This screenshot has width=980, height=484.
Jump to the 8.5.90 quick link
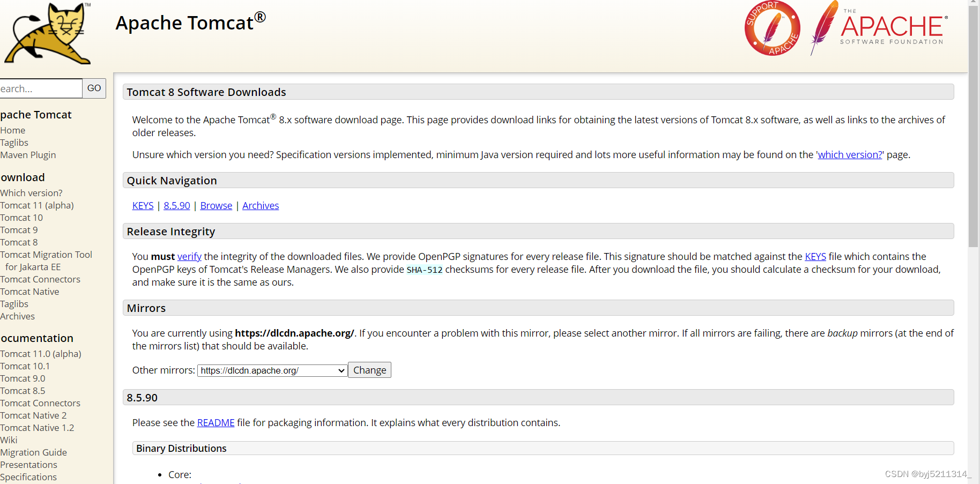tap(177, 206)
